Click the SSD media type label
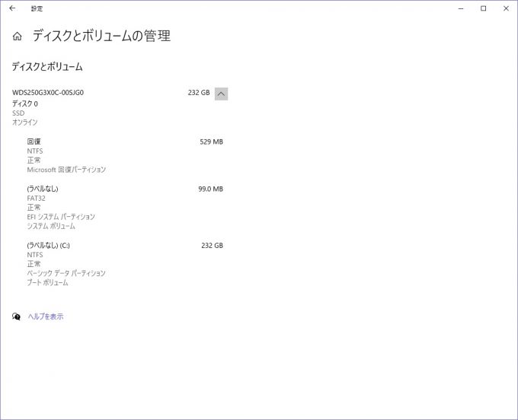Image resolution: width=518 pixels, height=420 pixels. [x=18, y=113]
